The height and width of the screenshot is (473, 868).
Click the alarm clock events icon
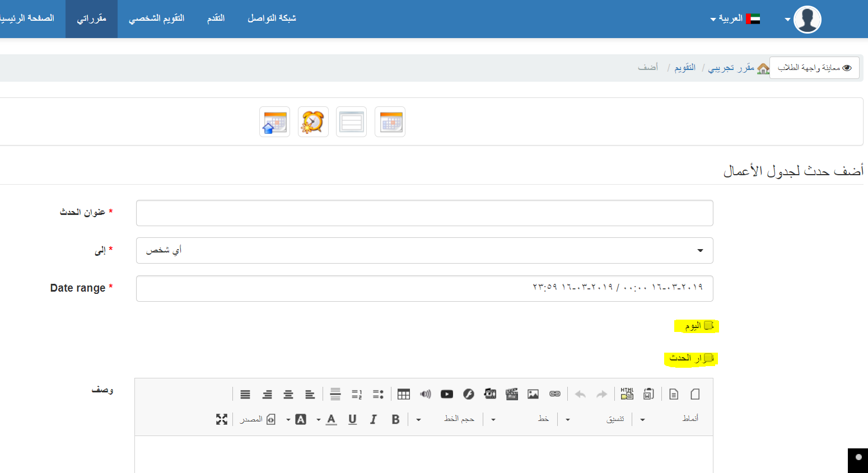(313, 121)
